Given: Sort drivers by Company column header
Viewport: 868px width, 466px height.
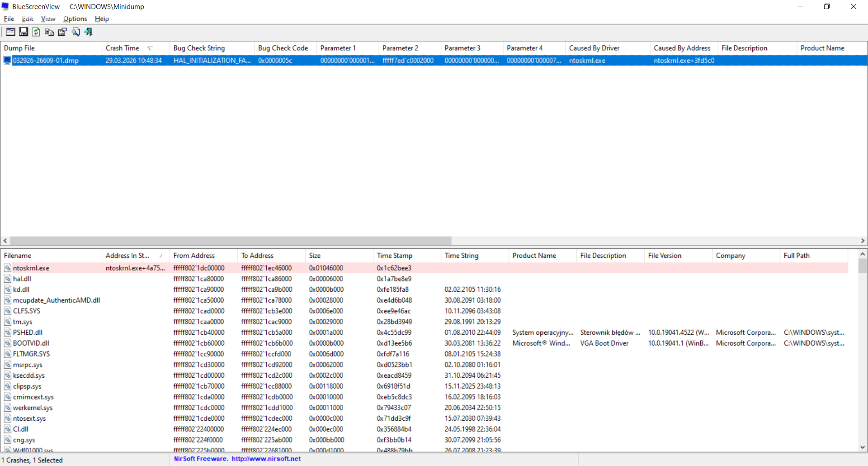Looking at the screenshot, I should (746, 256).
